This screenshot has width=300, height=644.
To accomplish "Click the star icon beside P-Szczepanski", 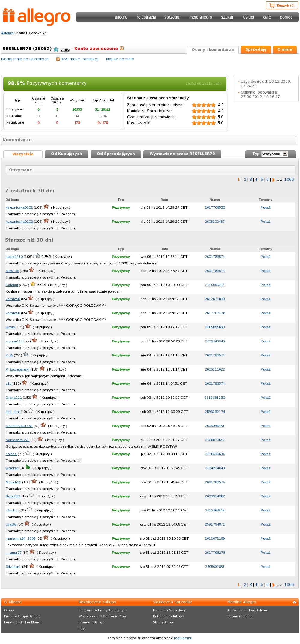I will [x=42, y=368].
